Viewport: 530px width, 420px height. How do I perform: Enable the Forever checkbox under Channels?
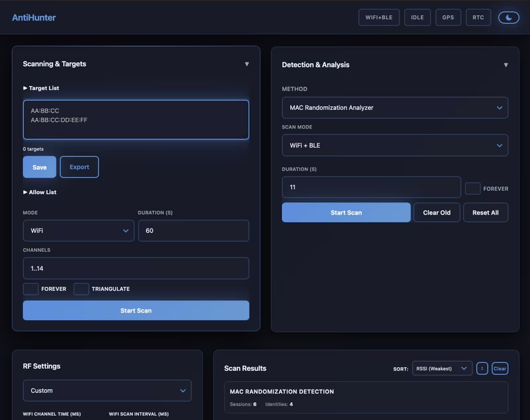(30, 289)
